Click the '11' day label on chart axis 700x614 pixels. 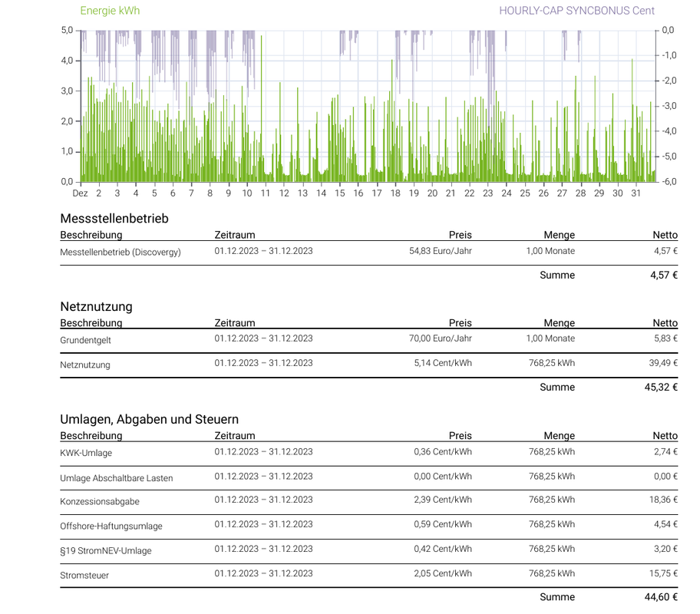tap(265, 193)
